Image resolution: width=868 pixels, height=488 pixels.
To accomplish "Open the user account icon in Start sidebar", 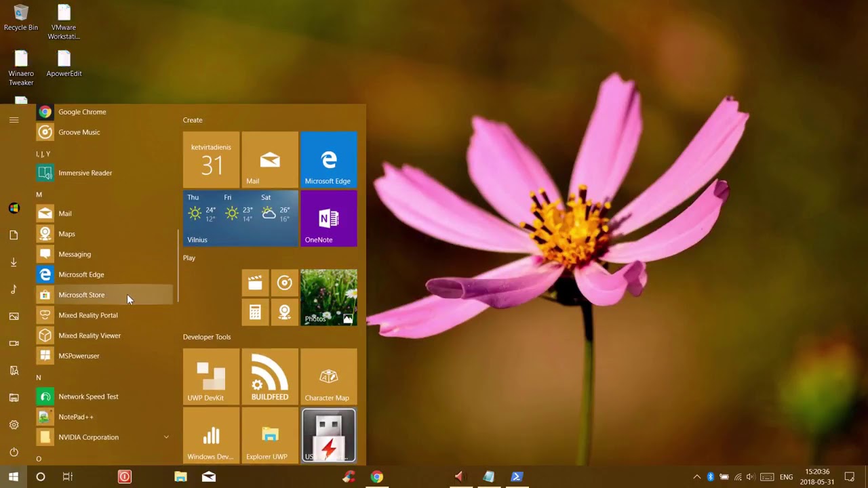I will [x=14, y=208].
